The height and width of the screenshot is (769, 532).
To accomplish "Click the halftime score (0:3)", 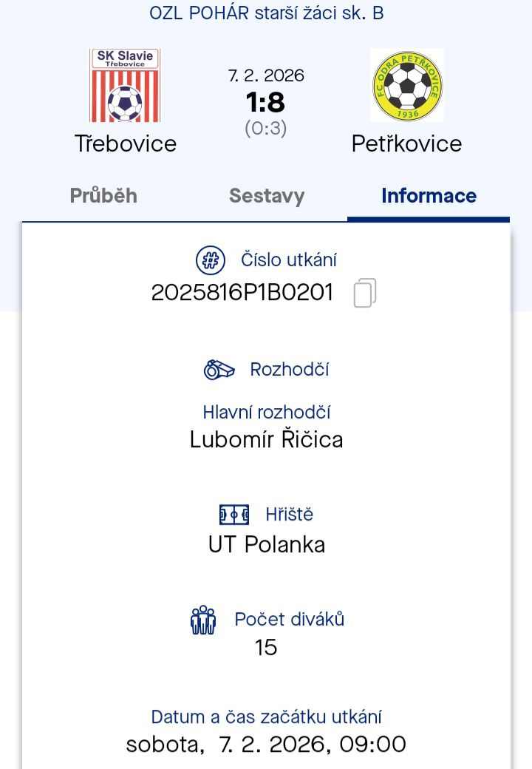I will pos(266,129).
